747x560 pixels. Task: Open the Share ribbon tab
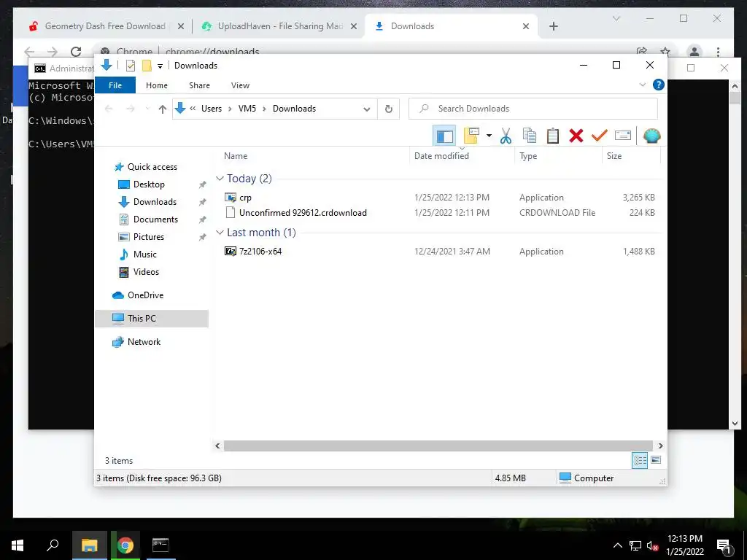[199, 85]
